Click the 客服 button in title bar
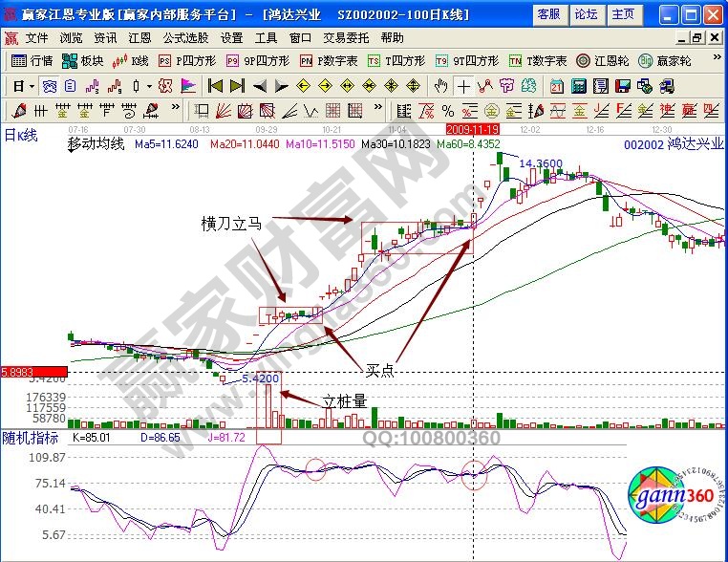Screen dimensions: 728x562 (548, 14)
